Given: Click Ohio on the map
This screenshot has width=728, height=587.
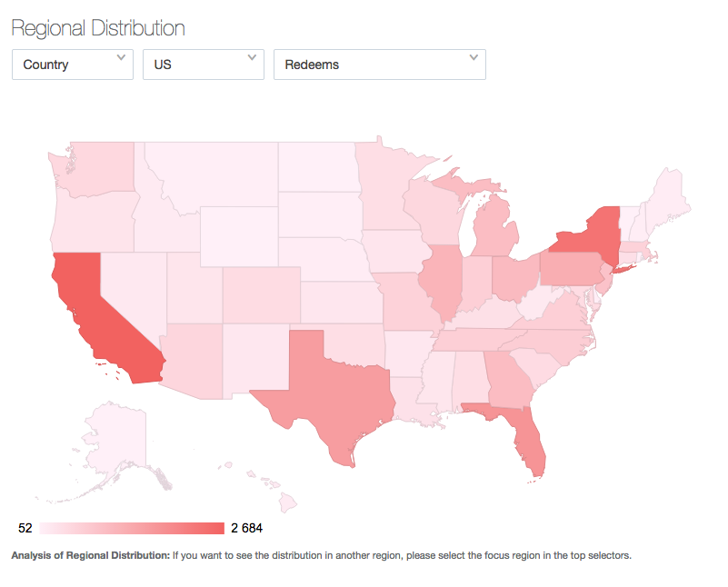Looking at the screenshot, I should tap(514, 276).
